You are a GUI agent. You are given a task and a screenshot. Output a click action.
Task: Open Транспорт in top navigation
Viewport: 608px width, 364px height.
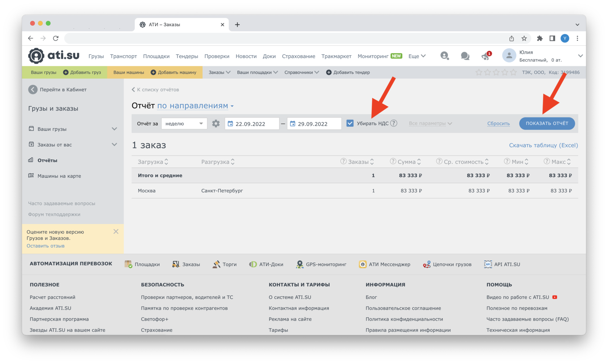(123, 56)
